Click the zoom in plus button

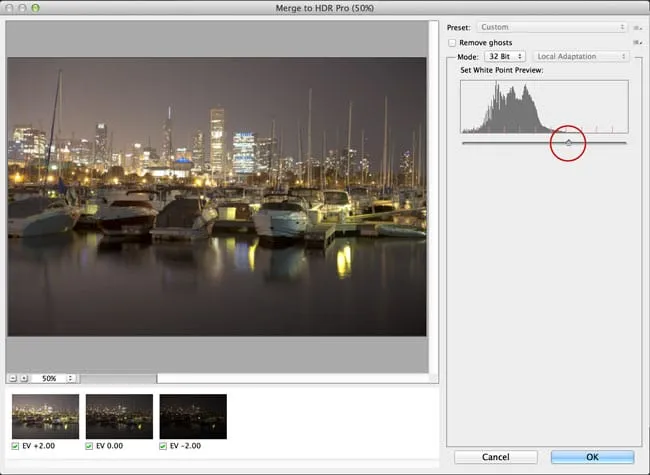[x=24, y=379]
